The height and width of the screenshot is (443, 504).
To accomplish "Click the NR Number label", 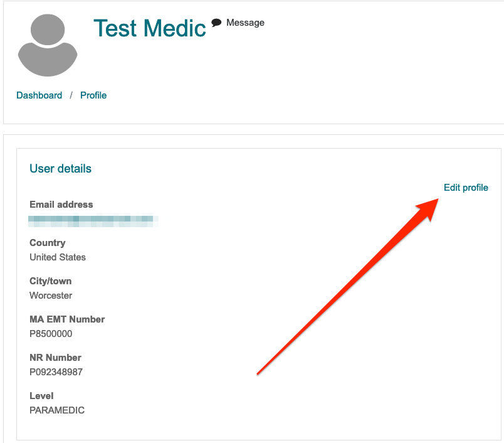I will [55, 358].
